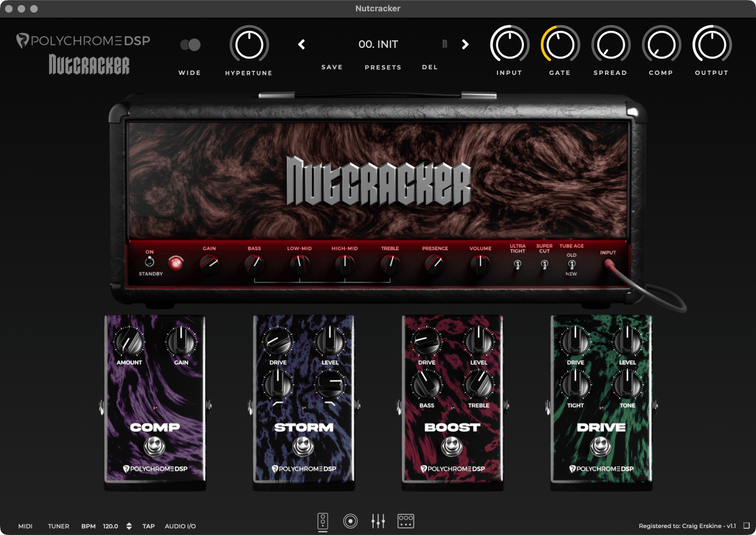Open the PRESETS menu
Image resolution: width=756 pixels, height=535 pixels.
tap(383, 67)
